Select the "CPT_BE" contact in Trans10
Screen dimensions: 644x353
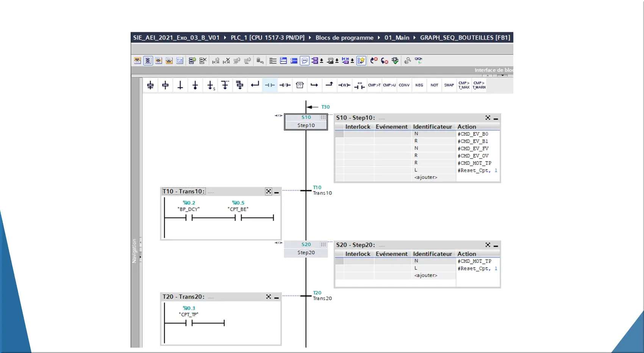[x=238, y=217]
